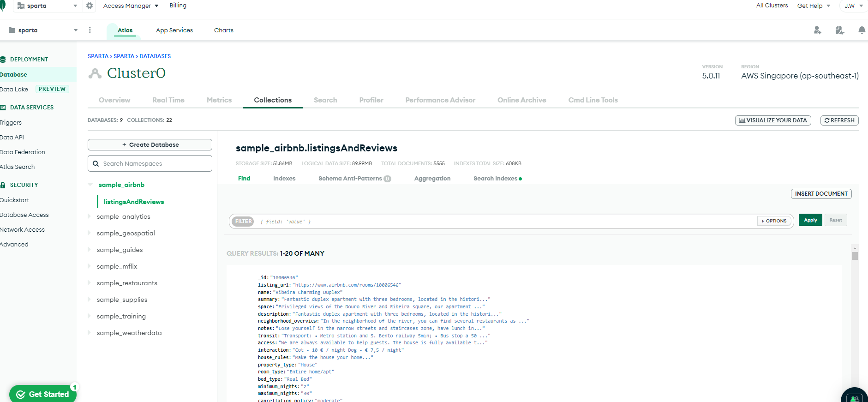Switch to the Atlas tab
Screen dimensions: 868x402
125,30
